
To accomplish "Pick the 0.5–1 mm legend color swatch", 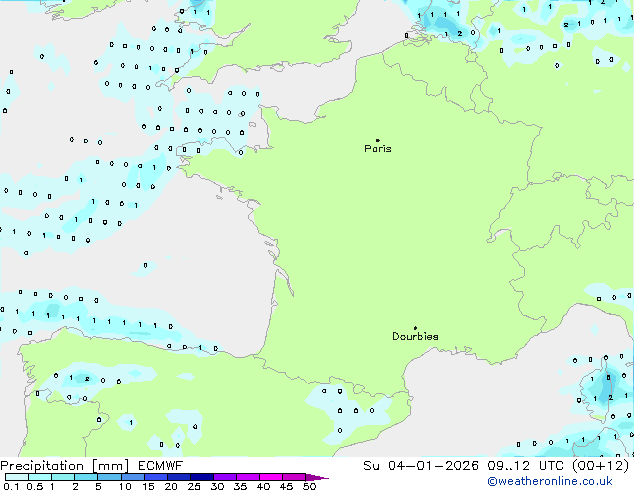I will [x=40, y=477].
